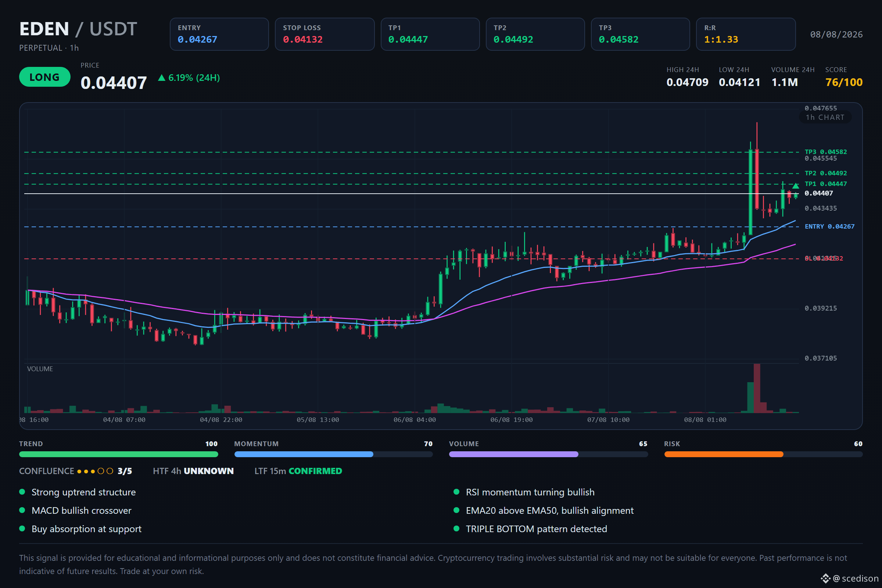Click the bullet beside RSI momentum turning bullish

click(456, 492)
